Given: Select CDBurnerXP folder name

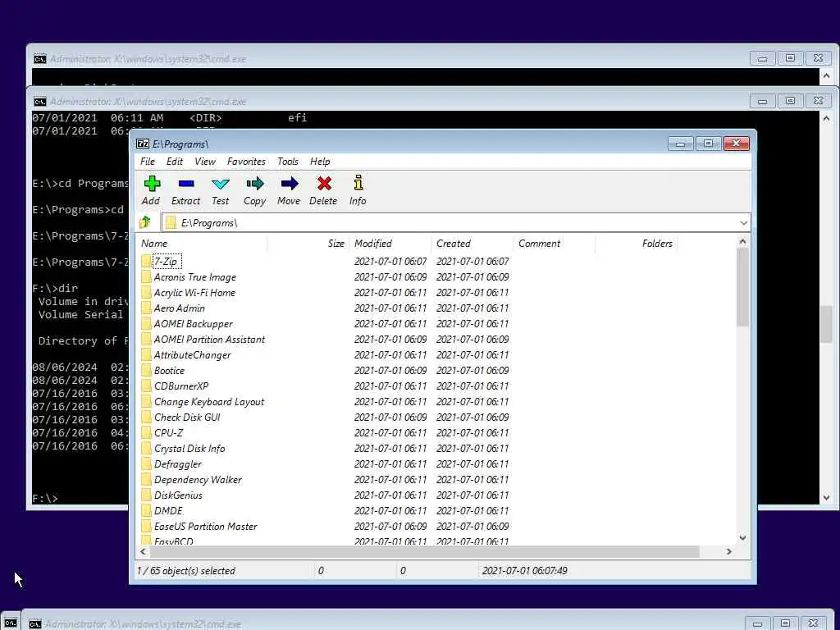Looking at the screenshot, I should pos(181,386).
